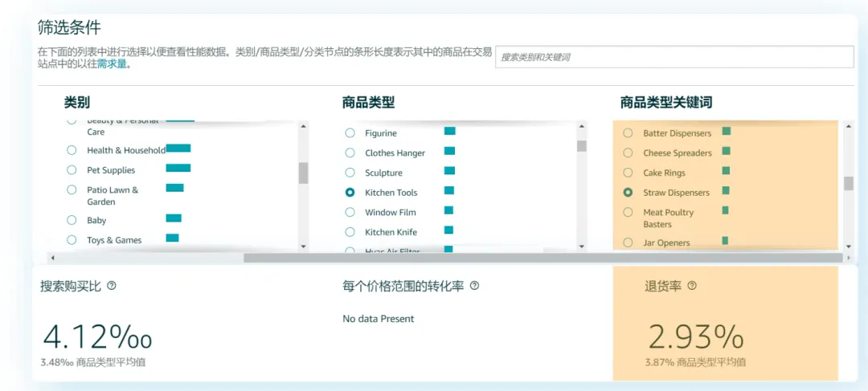Click help icon beside 每个价格范围的转化率
The width and height of the screenshot is (868, 391).
[475, 286]
